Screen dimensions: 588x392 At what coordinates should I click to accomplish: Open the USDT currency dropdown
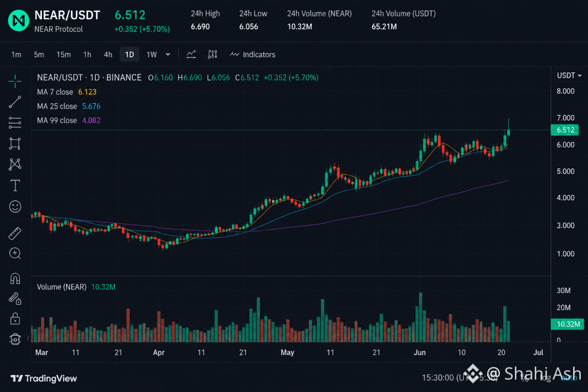tap(569, 75)
